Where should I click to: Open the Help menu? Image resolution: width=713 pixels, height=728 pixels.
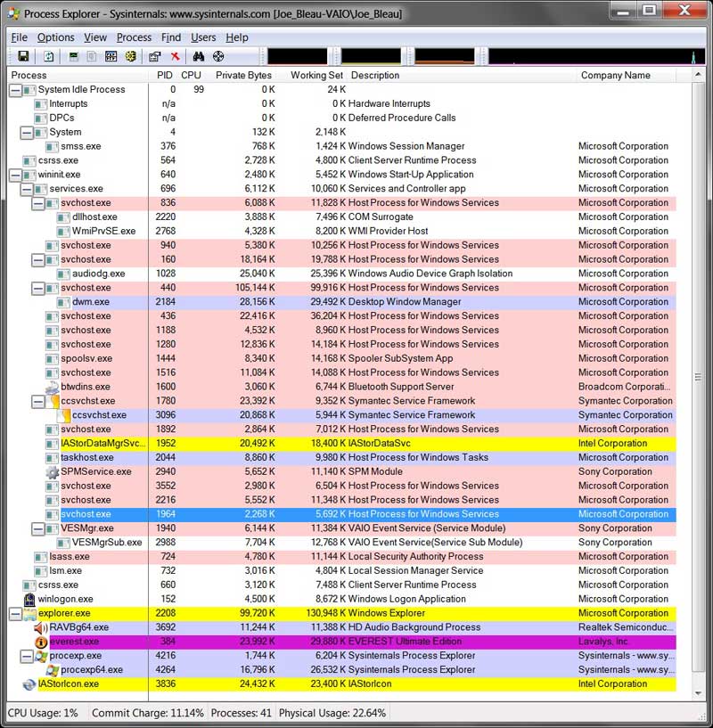click(237, 37)
